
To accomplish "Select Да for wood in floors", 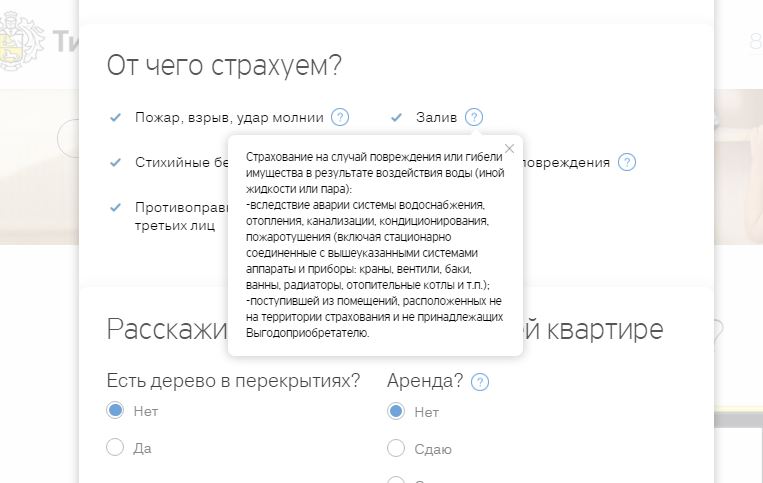I will click(115, 447).
